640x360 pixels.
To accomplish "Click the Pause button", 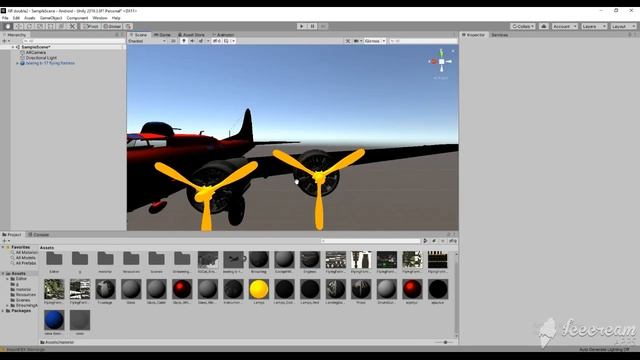I will click(x=312, y=26).
